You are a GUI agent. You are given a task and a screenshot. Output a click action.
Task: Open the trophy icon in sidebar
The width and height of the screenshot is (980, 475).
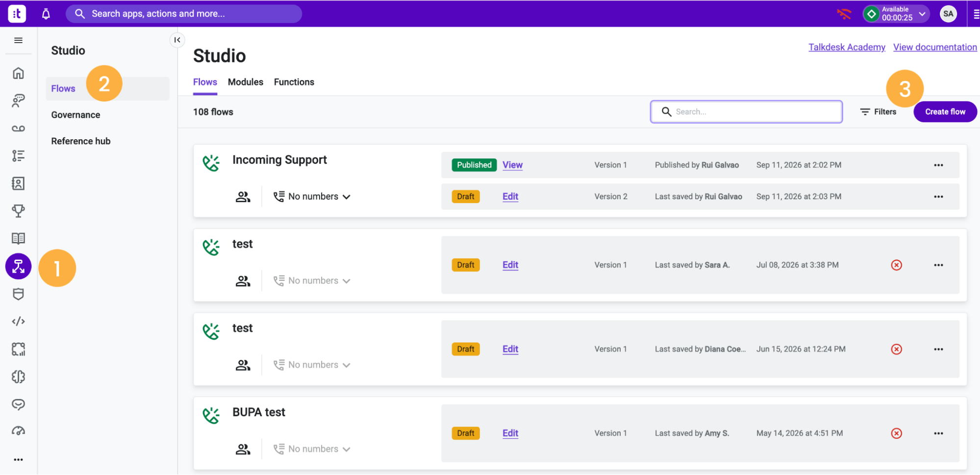coord(19,211)
